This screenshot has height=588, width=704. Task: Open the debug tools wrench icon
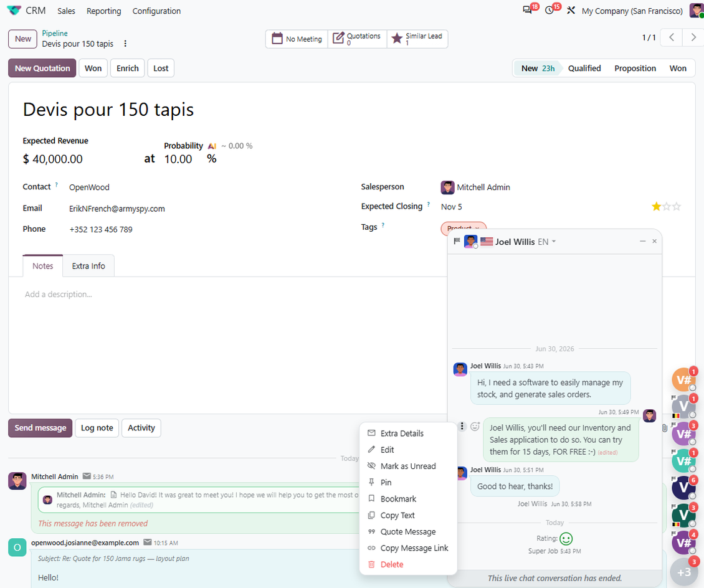tap(571, 11)
